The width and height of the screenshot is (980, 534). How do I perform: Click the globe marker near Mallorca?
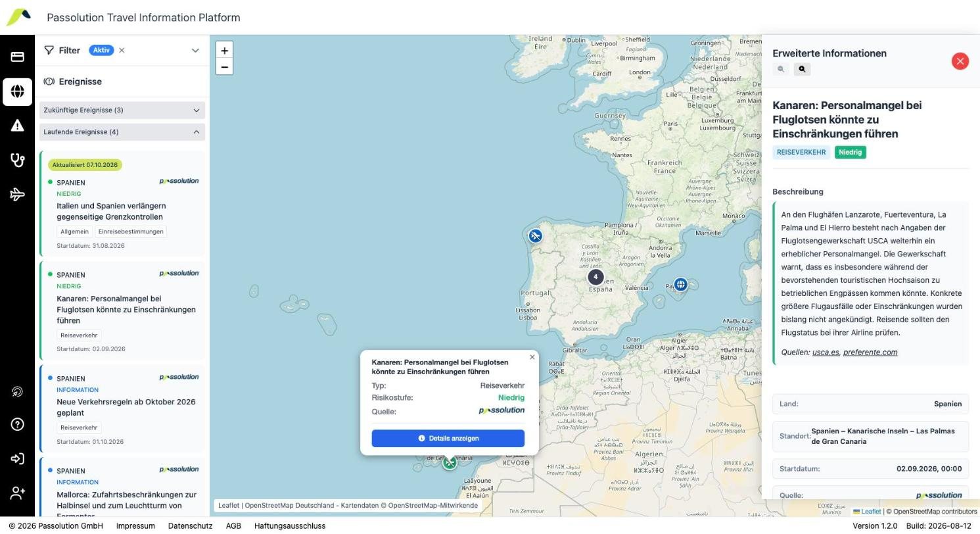[x=680, y=285]
